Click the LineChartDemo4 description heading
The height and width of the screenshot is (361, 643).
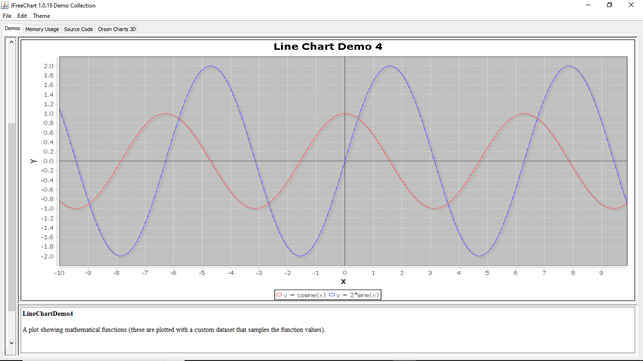tap(48, 314)
